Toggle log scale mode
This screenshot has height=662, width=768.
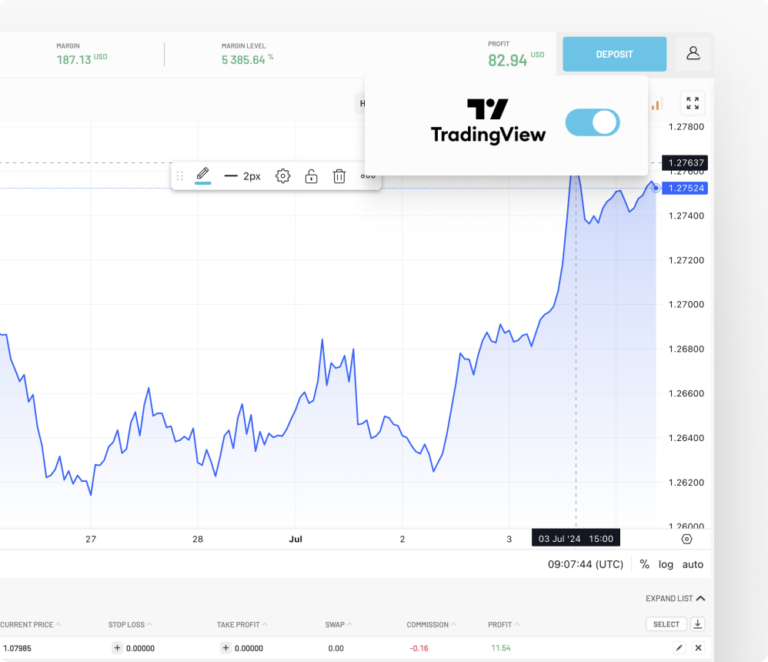[x=665, y=564]
